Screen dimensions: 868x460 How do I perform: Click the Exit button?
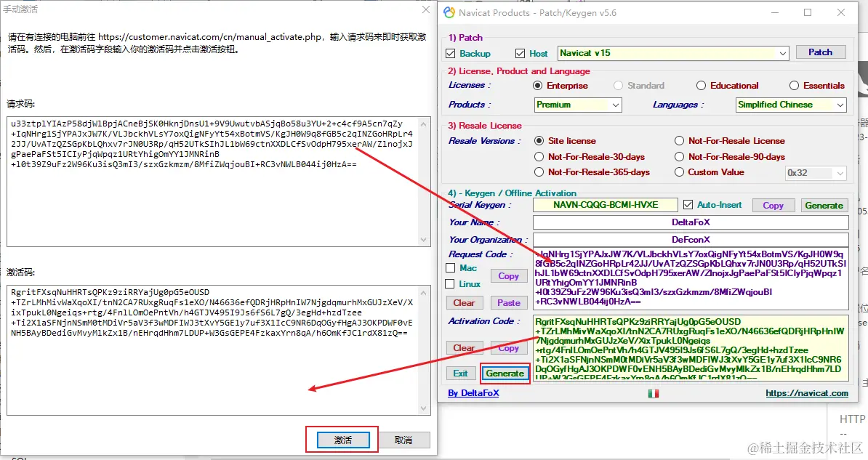tap(461, 374)
